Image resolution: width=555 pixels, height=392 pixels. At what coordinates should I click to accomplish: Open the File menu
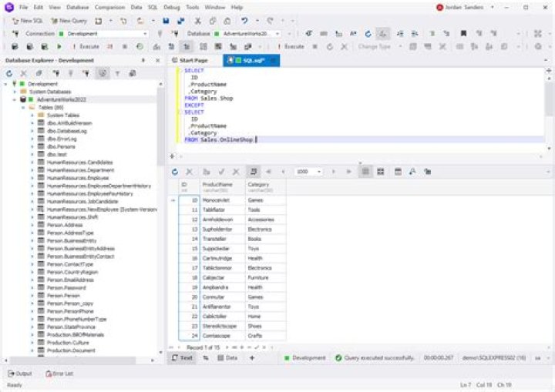tap(23, 7)
